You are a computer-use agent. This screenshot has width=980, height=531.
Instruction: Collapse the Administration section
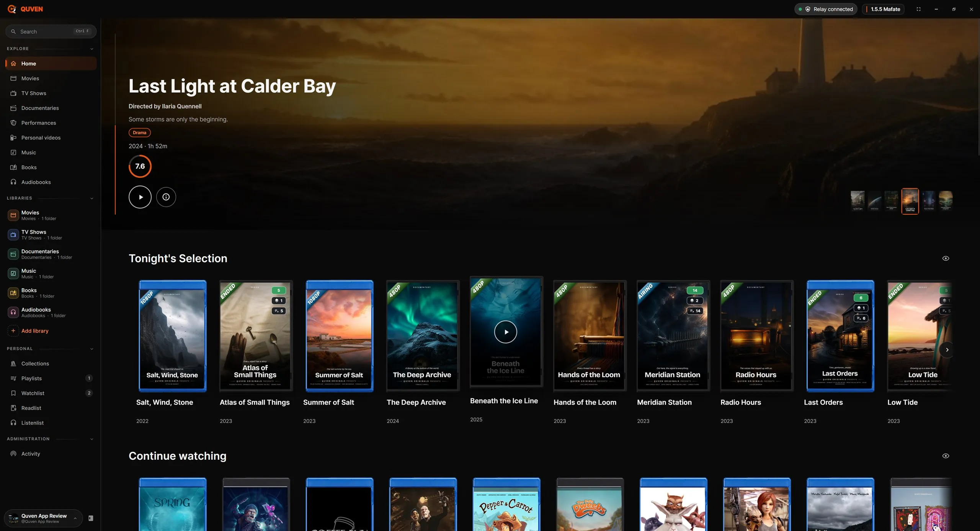(91, 439)
